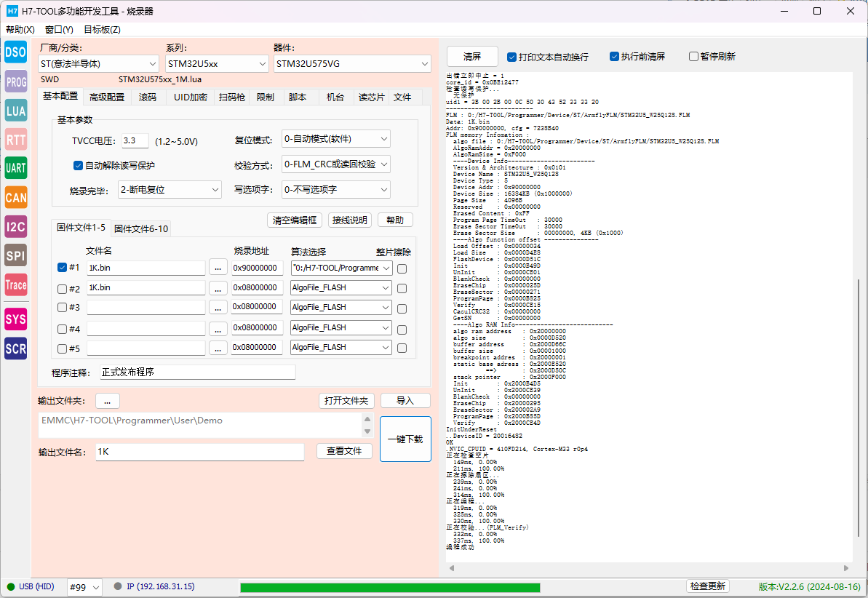
Task: Open the 系列 STM32U5xx dropdown
Action: pos(217,64)
